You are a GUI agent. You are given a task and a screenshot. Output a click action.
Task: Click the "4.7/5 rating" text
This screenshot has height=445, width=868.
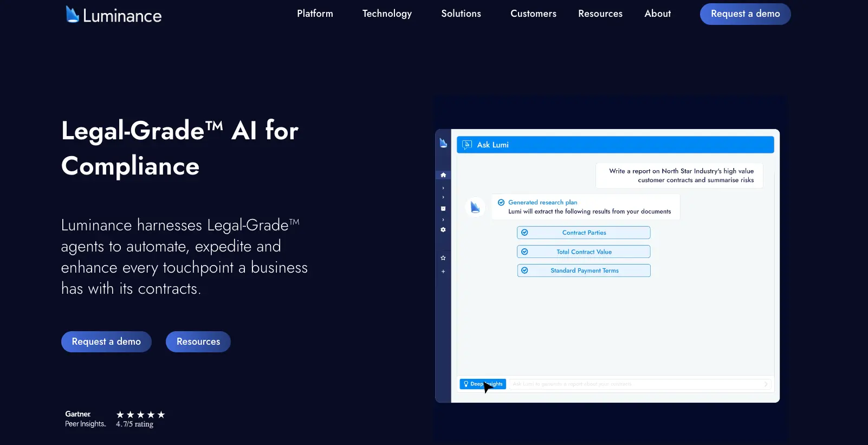(x=134, y=424)
